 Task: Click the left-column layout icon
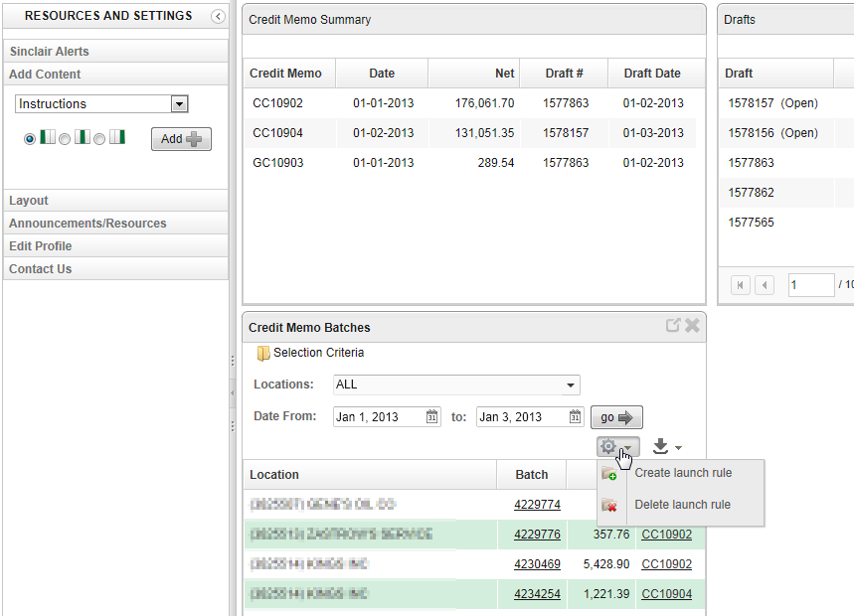point(48,137)
